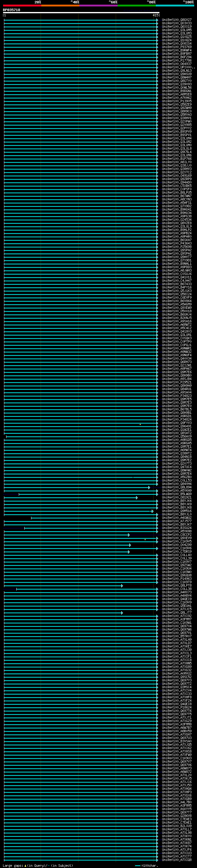The width and height of the screenshot is (197, 868).
Task: Select the UniRef100_A1KYY5 label
Action: pyautogui.click(x=177, y=809)
